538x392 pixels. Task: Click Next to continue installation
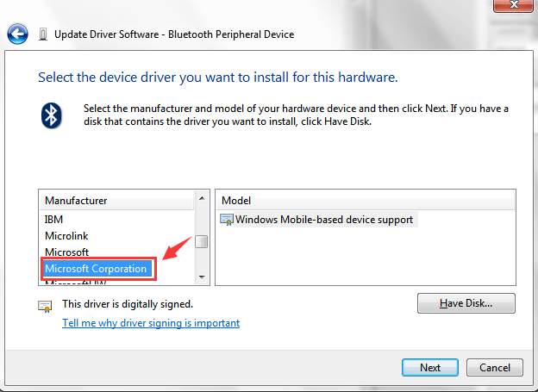point(430,368)
